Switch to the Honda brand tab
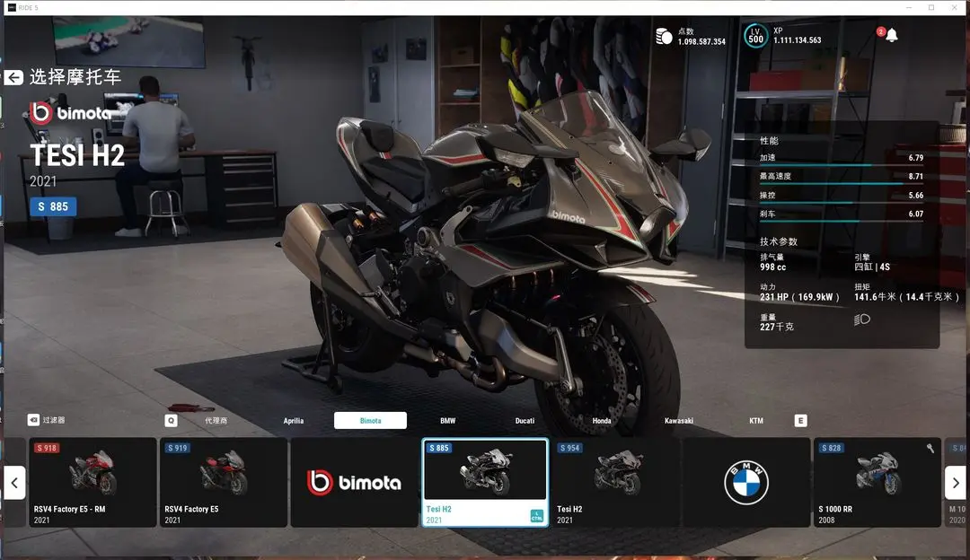Screen dimensions: 970x560 [x=601, y=420]
